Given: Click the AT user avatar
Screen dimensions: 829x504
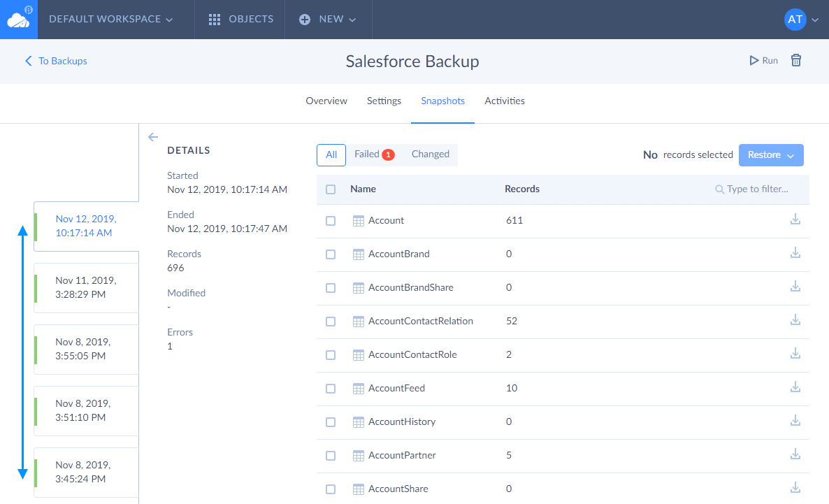Looking at the screenshot, I should click(x=795, y=20).
